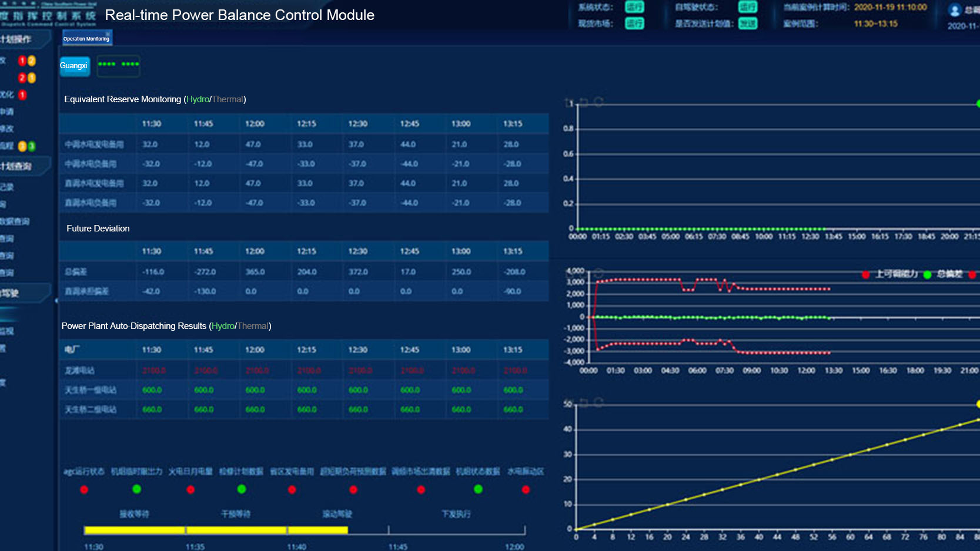
Task: Select the Operation Monitoring tab
Action: pyautogui.click(x=86, y=39)
